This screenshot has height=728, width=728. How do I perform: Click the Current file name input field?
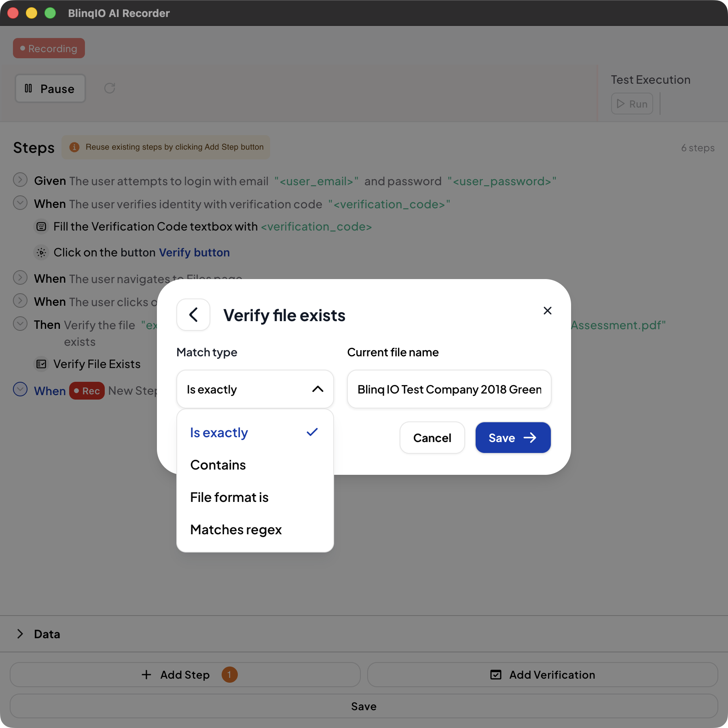pos(449,389)
